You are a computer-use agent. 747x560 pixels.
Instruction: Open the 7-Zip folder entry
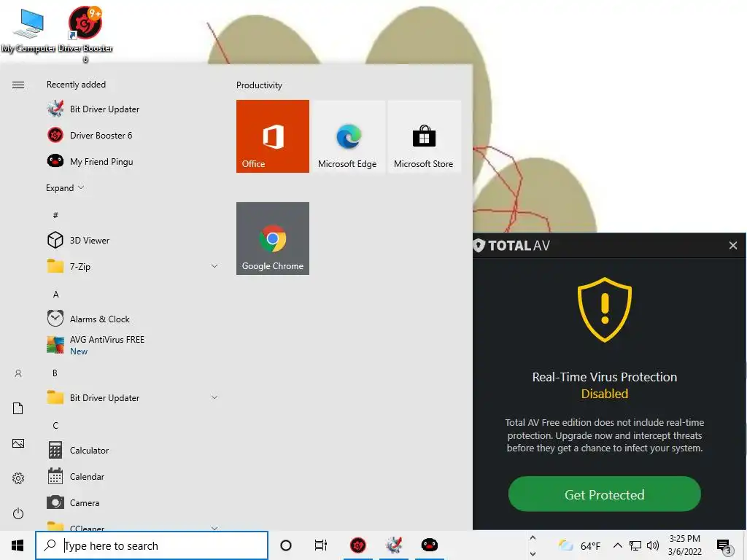132,266
